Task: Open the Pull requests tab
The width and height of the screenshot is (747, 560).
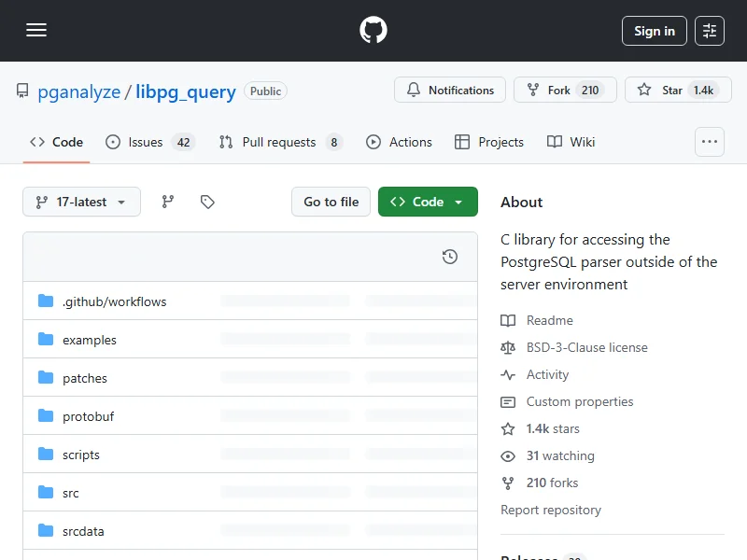Action: coord(279,142)
